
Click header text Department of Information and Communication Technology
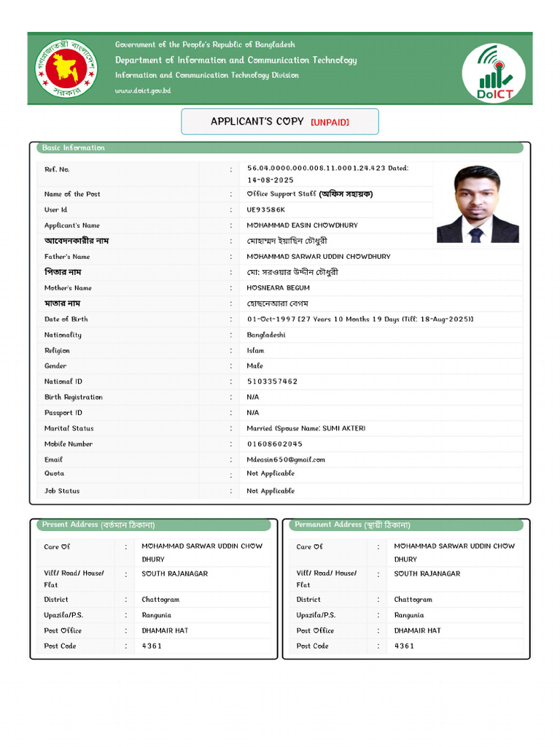click(236, 60)
